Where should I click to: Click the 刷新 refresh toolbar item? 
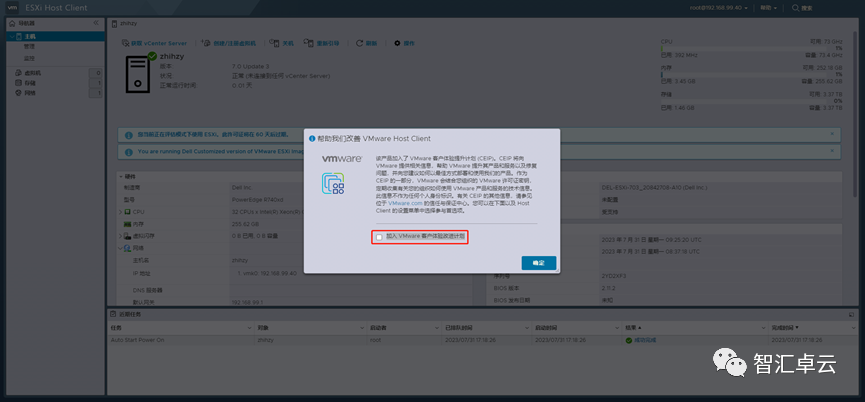(367, 43)
